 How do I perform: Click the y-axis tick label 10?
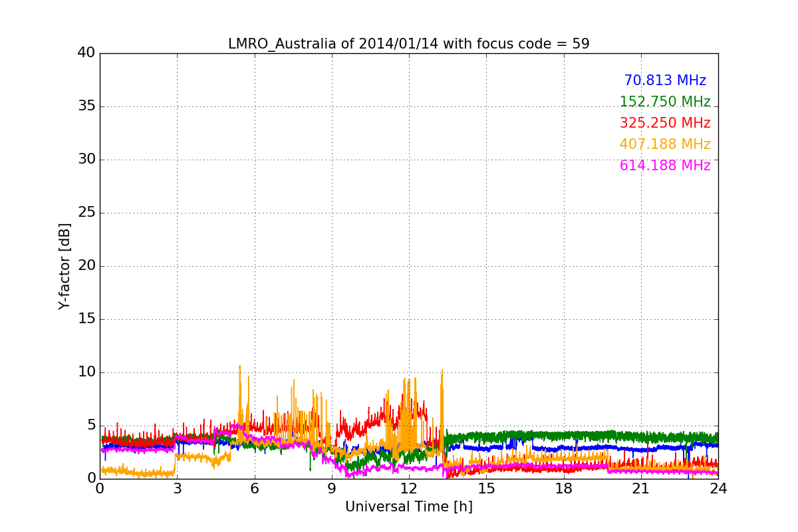click(x=86, y=372)
